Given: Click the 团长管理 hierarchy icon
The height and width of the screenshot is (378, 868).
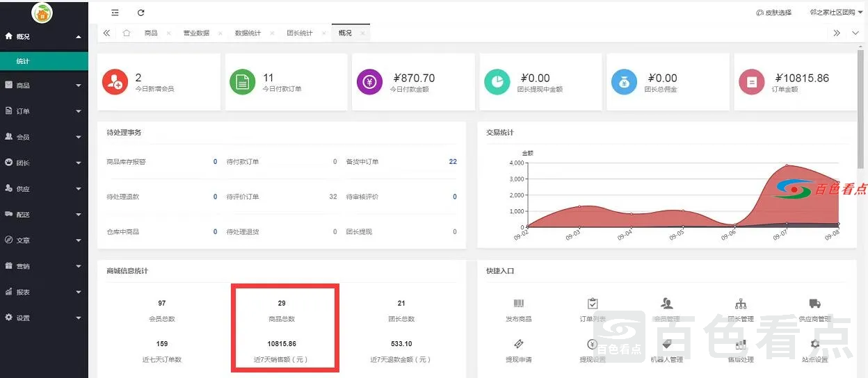Looking at the screenshot, I should point(740,304).
